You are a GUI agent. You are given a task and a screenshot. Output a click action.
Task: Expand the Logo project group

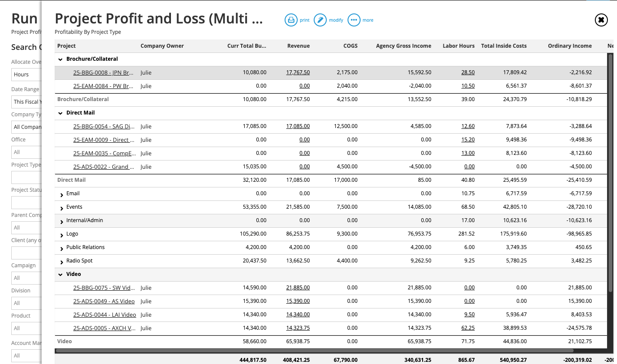tap(61, 233)
